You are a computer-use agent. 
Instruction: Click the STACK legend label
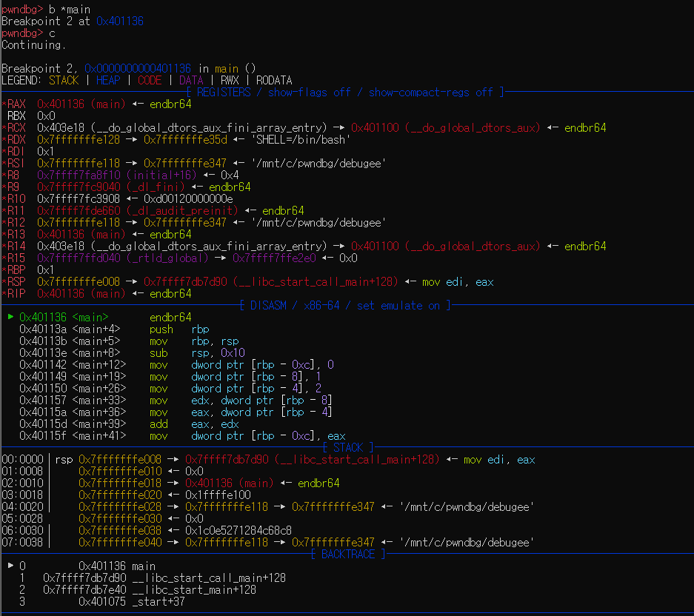(x=64, y=81)
